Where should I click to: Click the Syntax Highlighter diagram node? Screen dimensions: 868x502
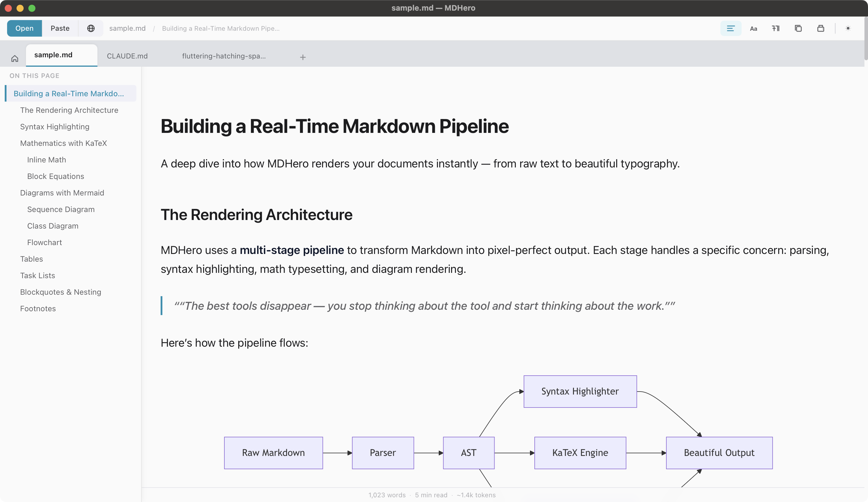[x=580, y=391]
